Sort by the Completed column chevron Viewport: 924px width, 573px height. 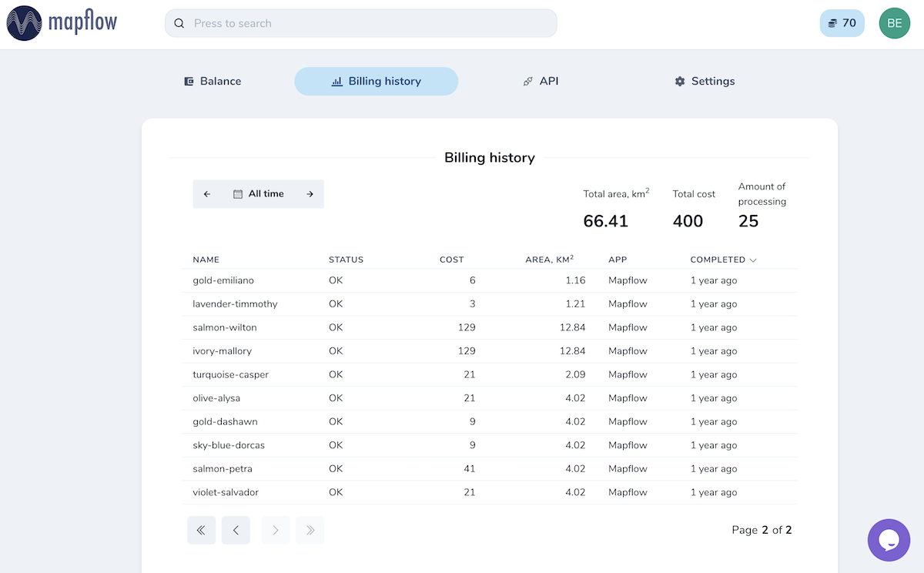753,260
